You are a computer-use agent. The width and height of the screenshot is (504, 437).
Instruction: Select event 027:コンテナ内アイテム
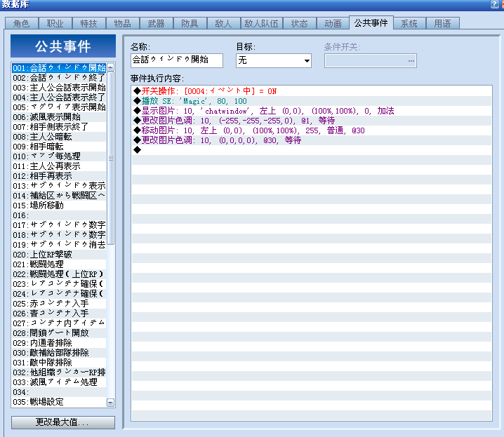[59, 323]
